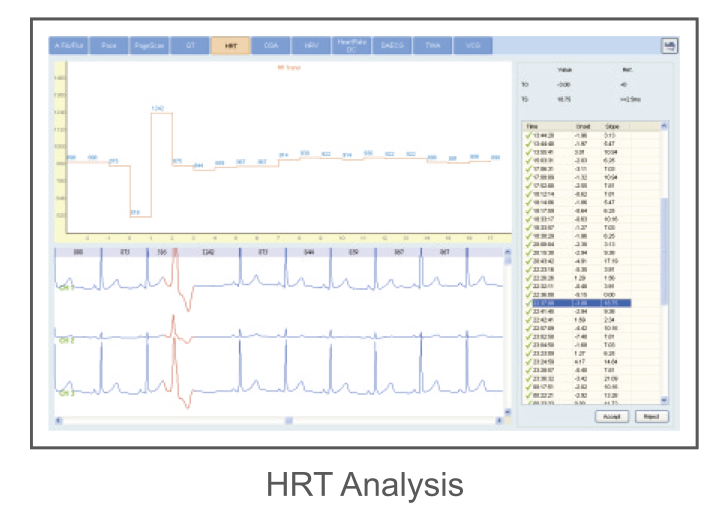714x520 pixels.
Task: Open the HRV tab
Action: [x=312, y=46]
